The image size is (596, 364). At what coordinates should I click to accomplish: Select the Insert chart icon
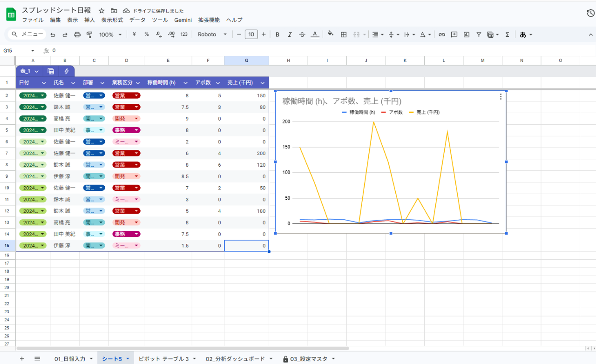click(x=467, y=34)
